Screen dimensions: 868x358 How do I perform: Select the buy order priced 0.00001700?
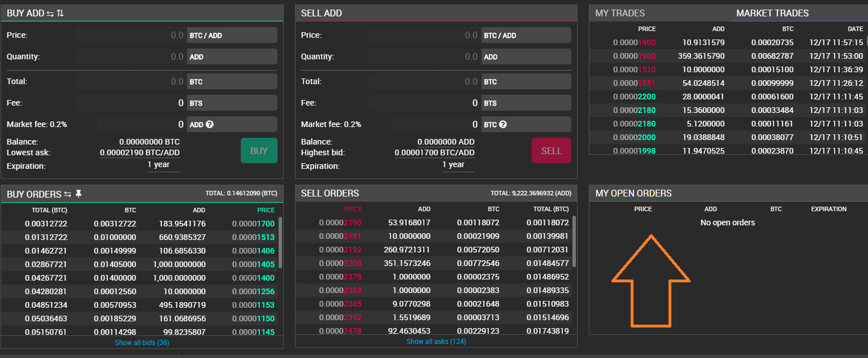(140, 224)
